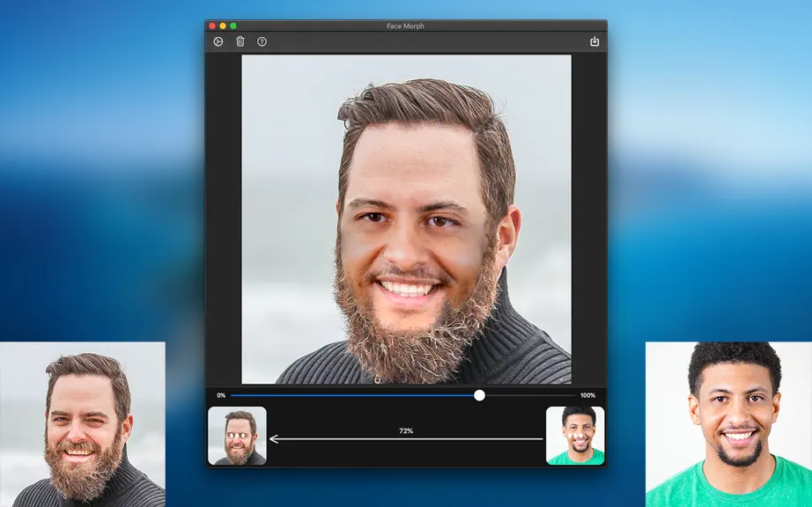This screenshot has height=507, width=812.
Task: Minimize the Face Morph window
Action: [223, 26]
